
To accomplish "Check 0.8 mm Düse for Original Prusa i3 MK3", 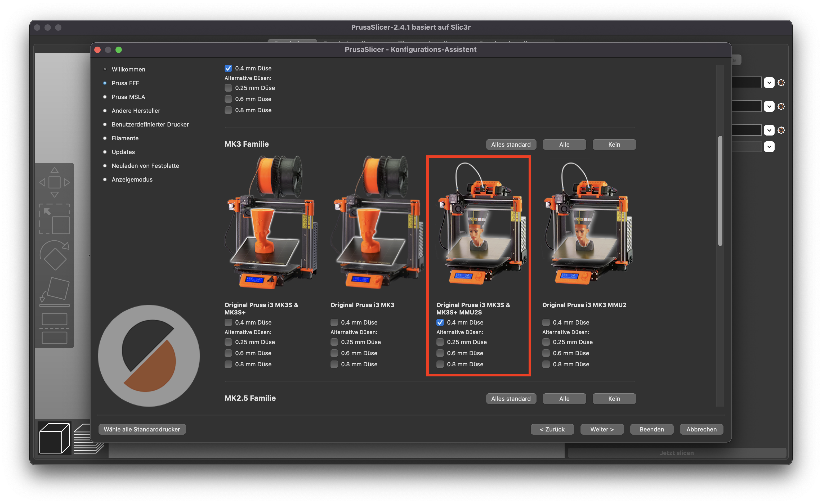I will (x=334, y=364).
